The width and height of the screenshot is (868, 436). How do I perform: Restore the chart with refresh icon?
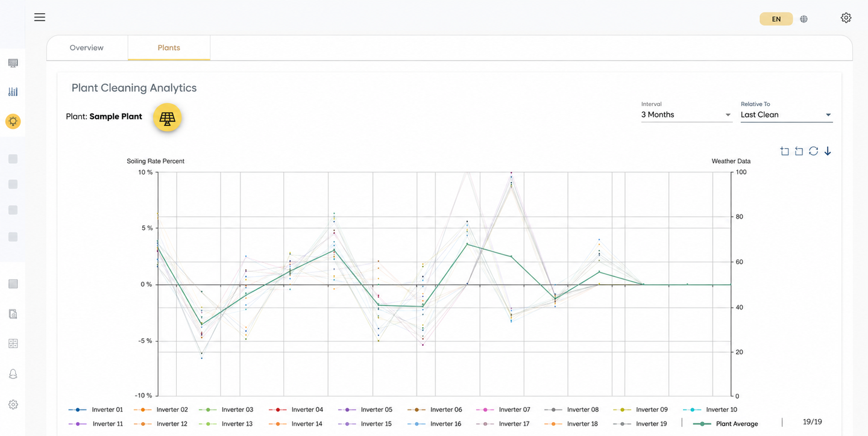click(x=813, y=151)
